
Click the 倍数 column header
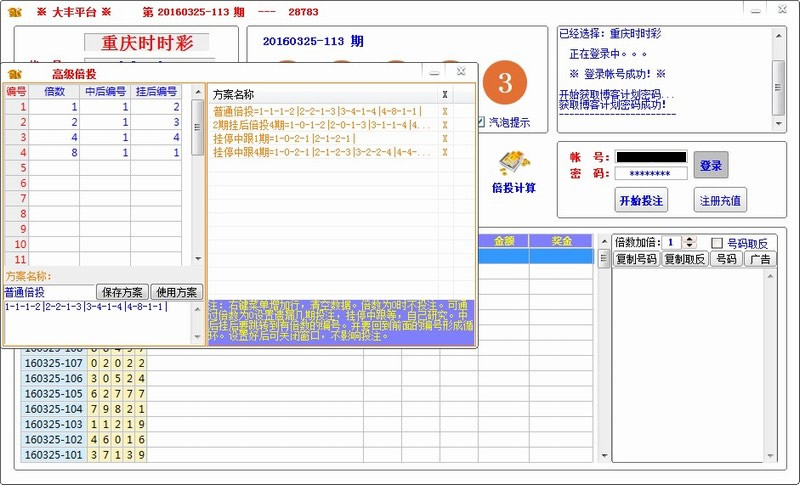[x=55, y=91]
